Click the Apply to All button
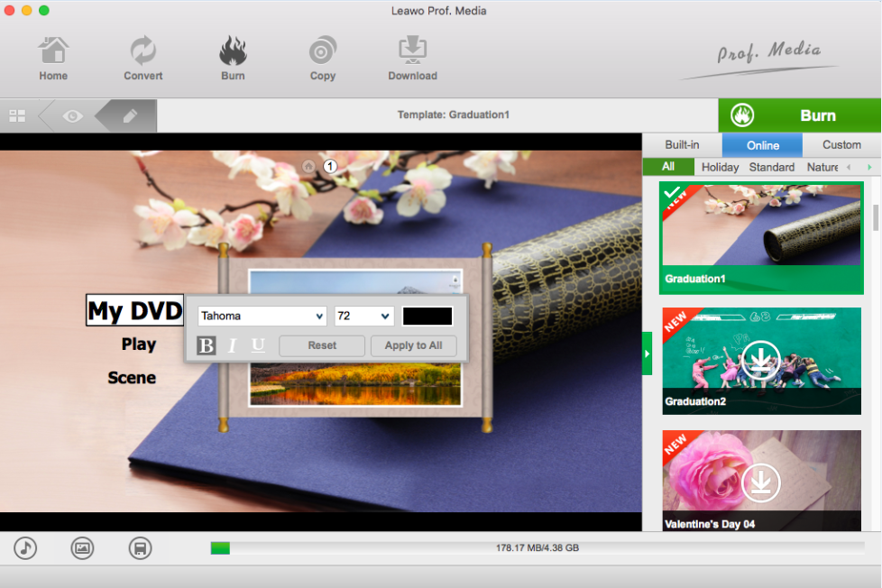Screen dimensions: 882x588 pyautogui.click(x=413, y=345)
